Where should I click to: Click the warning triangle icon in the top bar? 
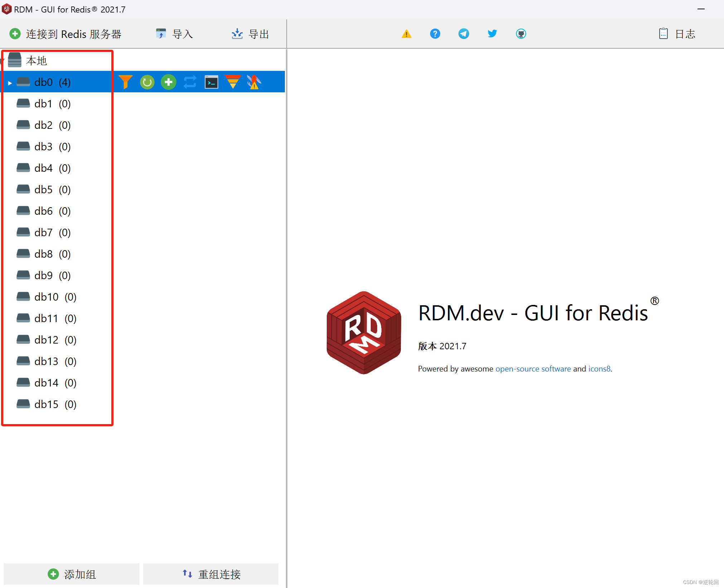point(407,34)
